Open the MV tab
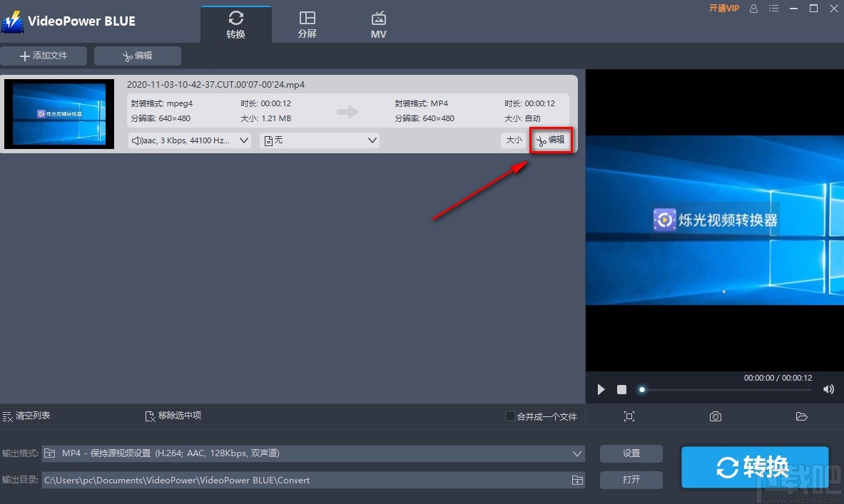 coord(378,25)
